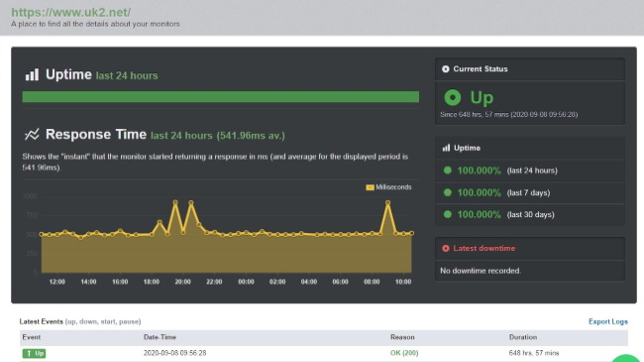This screenshot has height=362, width=644.
Task: Click the 10:00 label on chart axis
Action: tap(403, 282)
